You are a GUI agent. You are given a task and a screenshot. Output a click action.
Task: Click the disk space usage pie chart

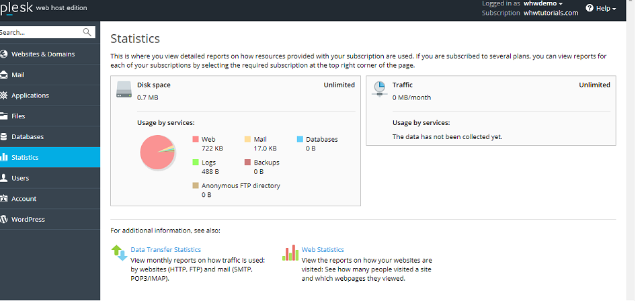click(x=157, y=152)
